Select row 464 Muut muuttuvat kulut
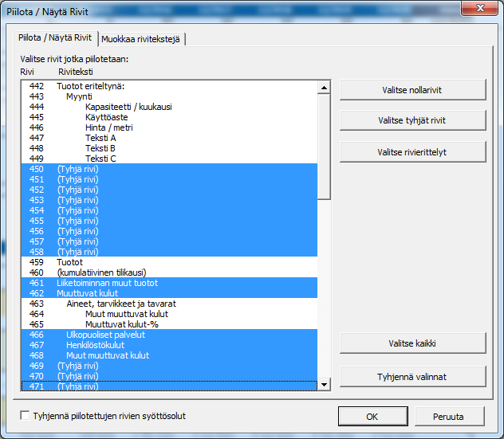Viewport: 504px width, 439px height. (x=169, y=314)
